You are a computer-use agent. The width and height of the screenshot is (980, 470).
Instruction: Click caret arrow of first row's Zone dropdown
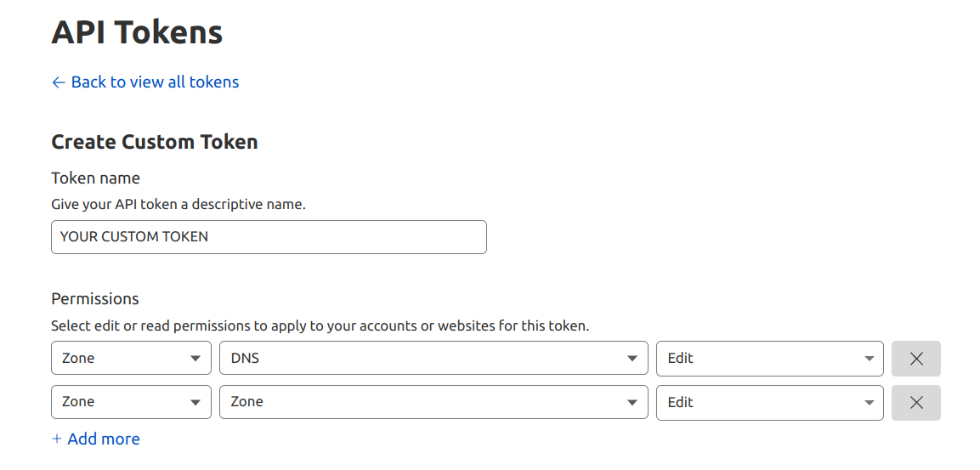[x=195, y=359]
